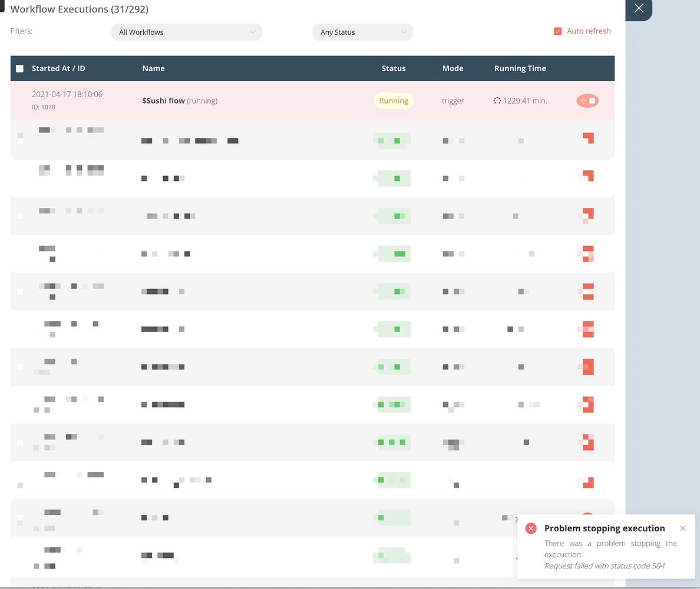Click the Running status badge
This screenshot has height=589, width=700.
point(393,100)
